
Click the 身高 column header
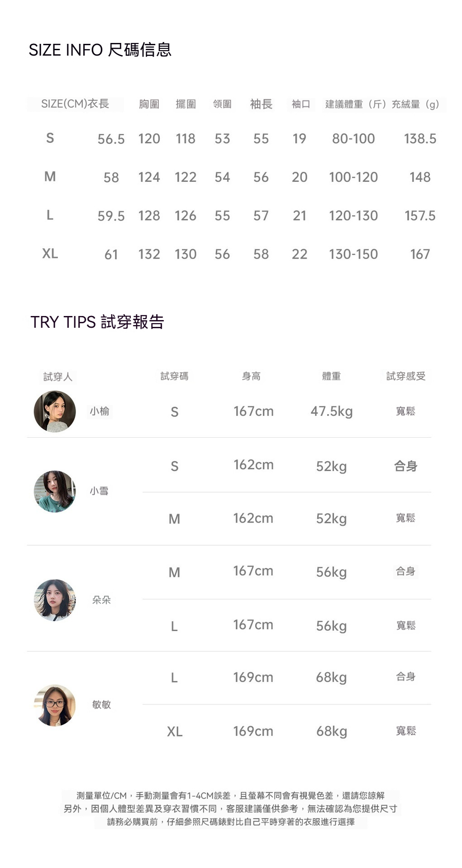click(251, 376)
